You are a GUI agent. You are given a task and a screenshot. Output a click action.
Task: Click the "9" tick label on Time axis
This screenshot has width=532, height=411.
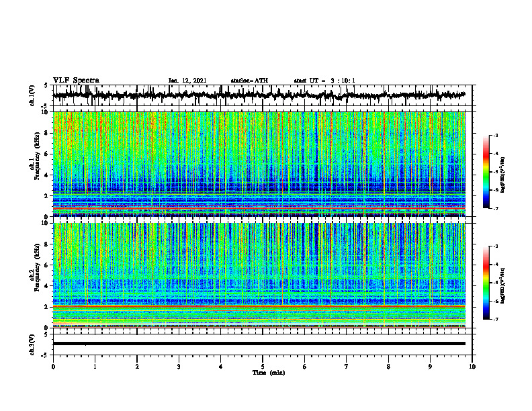click(x=430, y=367)
